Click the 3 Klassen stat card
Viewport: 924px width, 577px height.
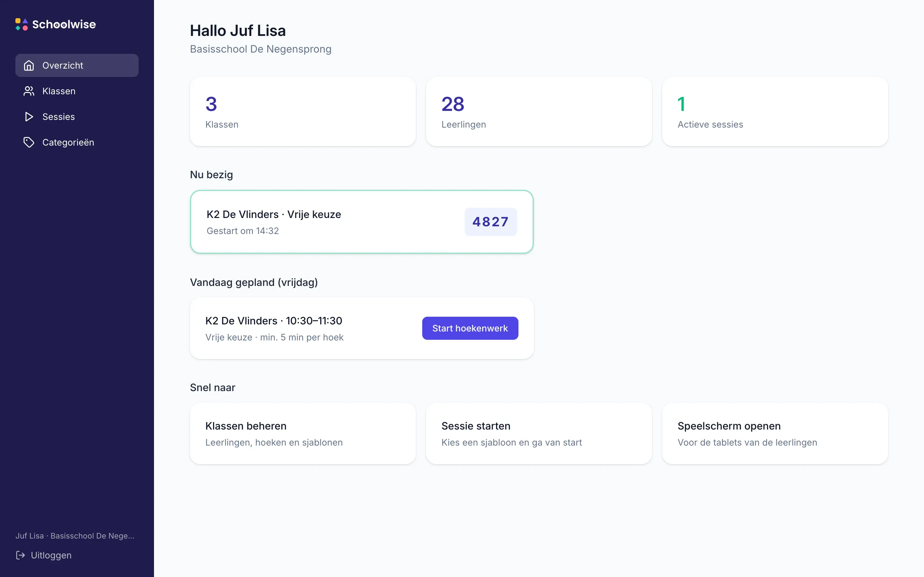click(303, 112)
